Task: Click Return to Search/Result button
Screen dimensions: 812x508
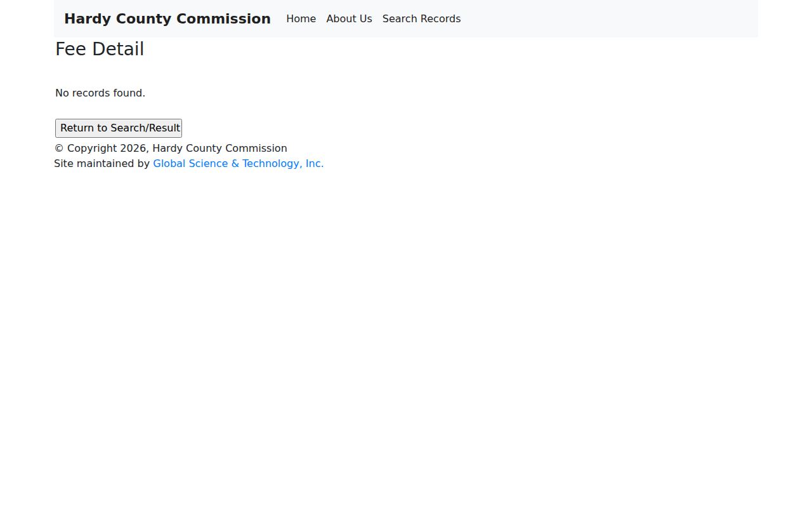Action: [x=119, y=128]
